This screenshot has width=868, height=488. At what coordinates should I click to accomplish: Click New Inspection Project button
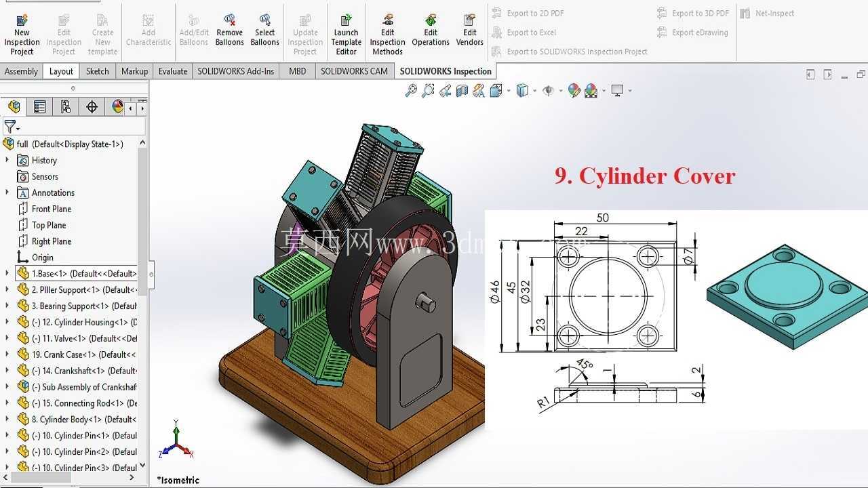pyautogui.click(x=22, y=34)
